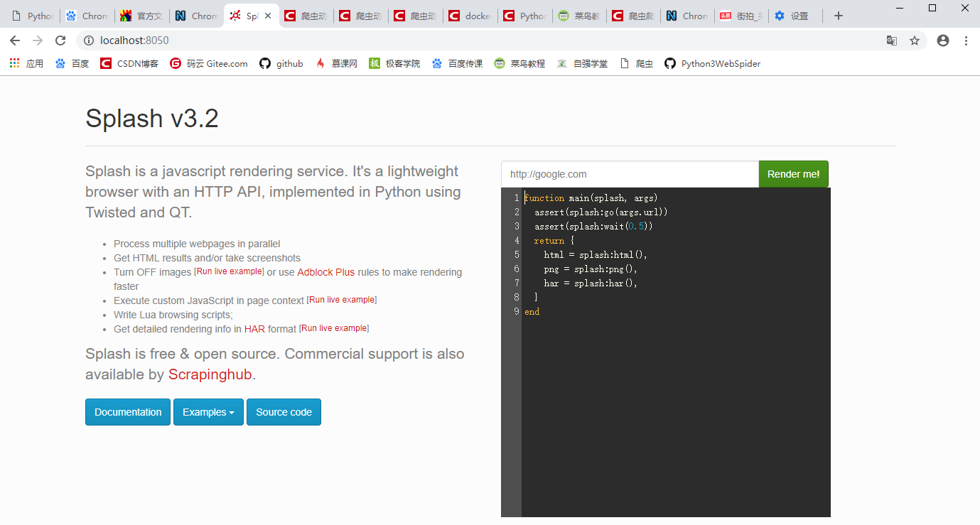The height and width of the screenshot is (525, 980).
Task: Open the github bookmark
Action: (281, 63)
